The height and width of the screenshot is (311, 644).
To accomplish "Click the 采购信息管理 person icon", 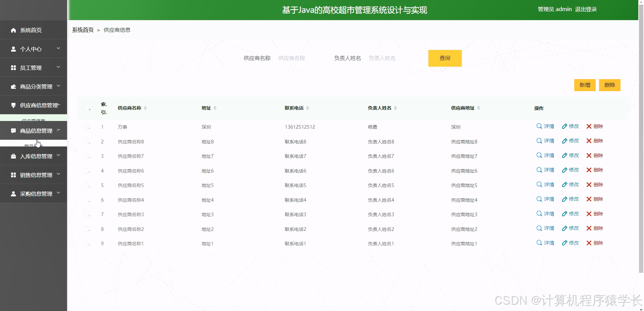I will (x=13, y=193).
